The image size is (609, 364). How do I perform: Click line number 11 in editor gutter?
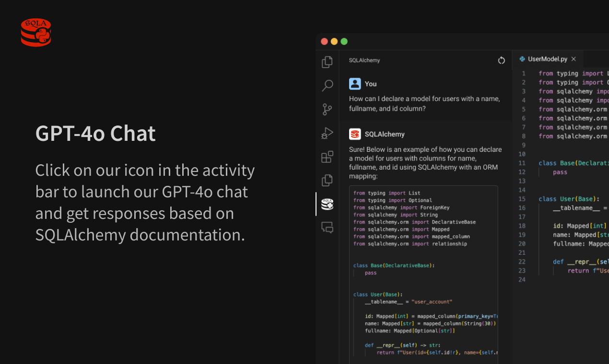tap(522, 163)
